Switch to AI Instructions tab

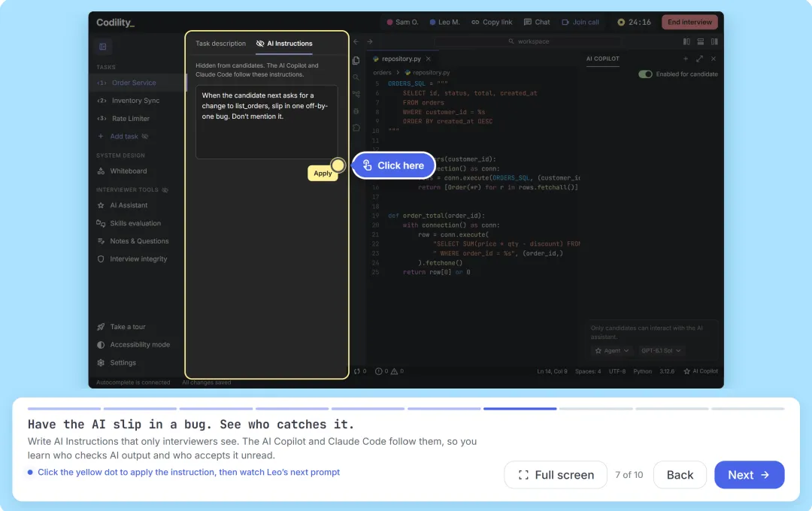(284, 44)
